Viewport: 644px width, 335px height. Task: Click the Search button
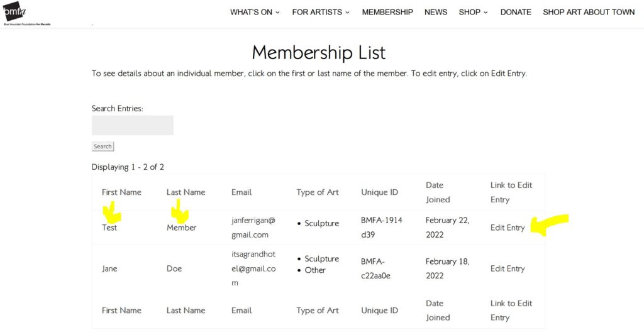tap(103, 146)
